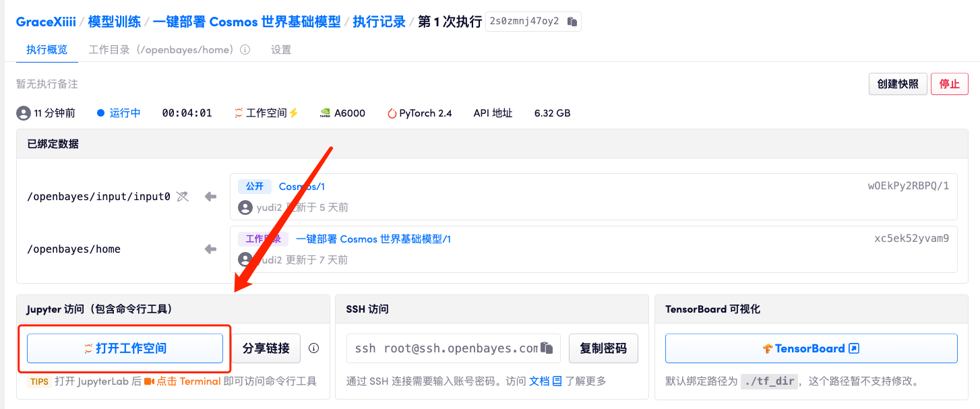Click the 暂无执行备注 note placeholder
The width and height of the screenshot is (980, 409).
click(47, 84)
